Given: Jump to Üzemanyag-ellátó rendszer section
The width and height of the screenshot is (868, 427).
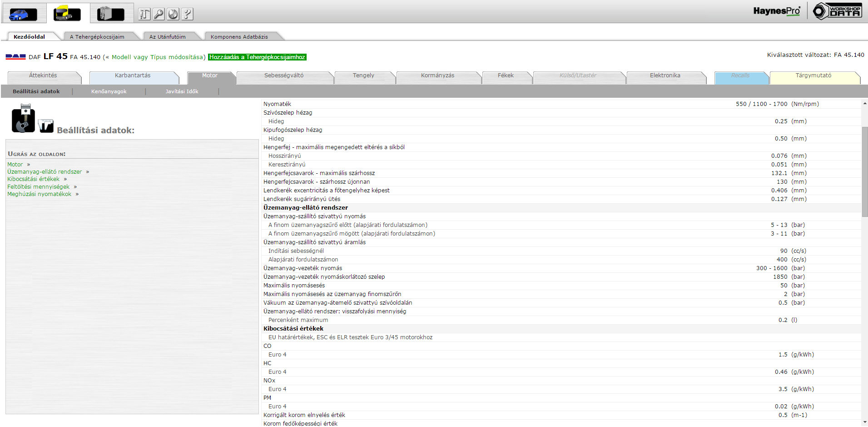Looking at the screenshot, I should 45,172.
